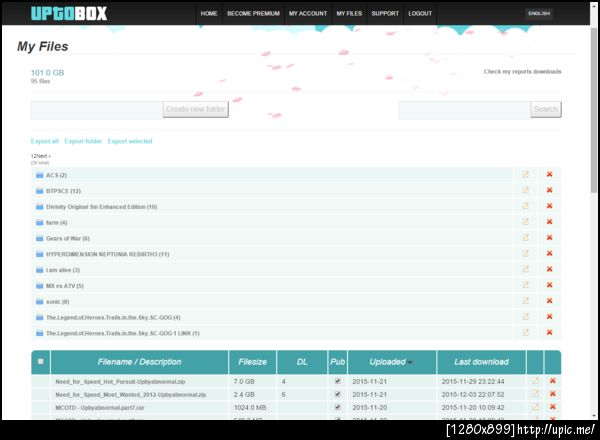Open the HYPERDIMENSION NEPTUNIA folder
Screen dimensions: 600x440
coord(108,254)
